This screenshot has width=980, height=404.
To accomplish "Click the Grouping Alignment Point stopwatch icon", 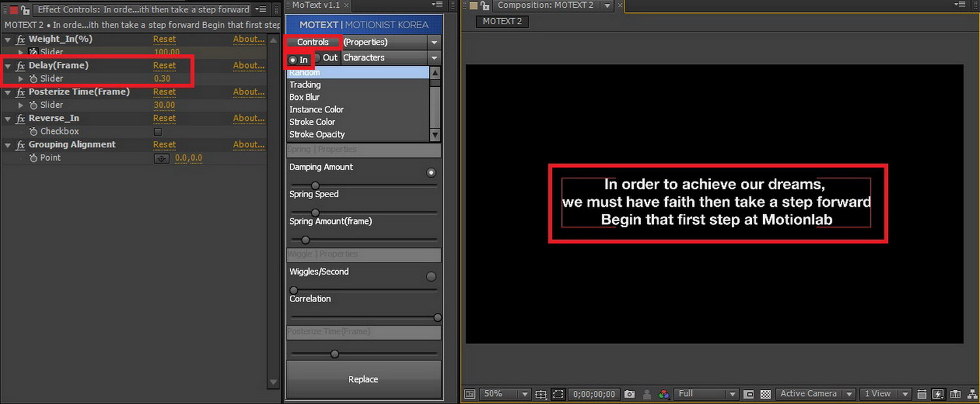I will (33, 158).
